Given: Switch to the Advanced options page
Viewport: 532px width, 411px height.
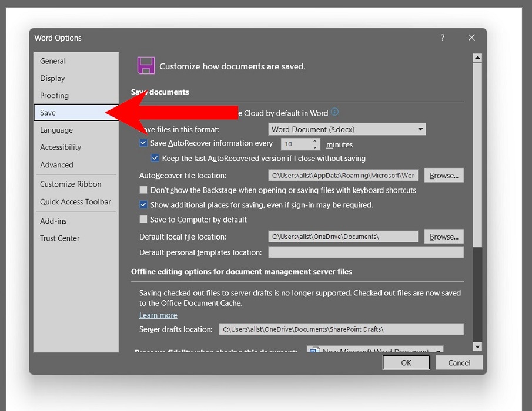Looking at the screenshot, I should [56, 165].
